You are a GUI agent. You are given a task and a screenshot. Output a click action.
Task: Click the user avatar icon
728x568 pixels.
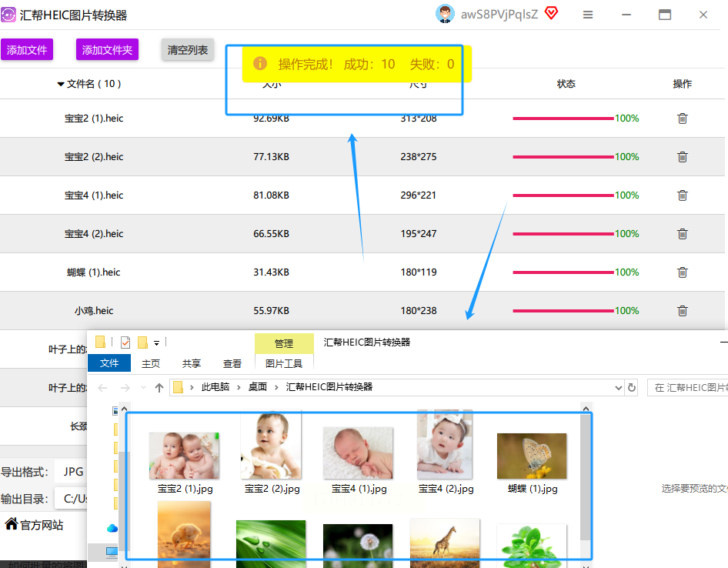click(445, 14)
